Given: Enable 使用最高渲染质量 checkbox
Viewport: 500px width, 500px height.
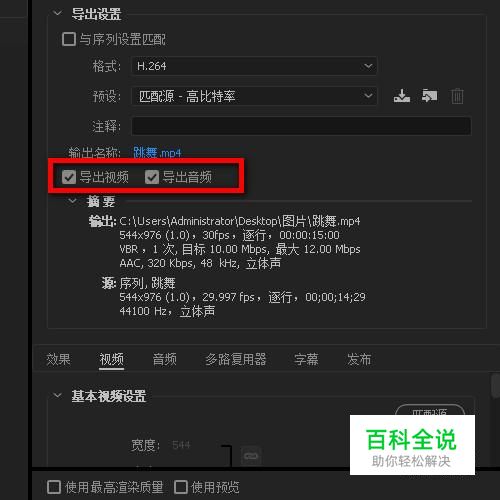Looking at the screenshot, I should pyautogui.click(x=54, y=487).
